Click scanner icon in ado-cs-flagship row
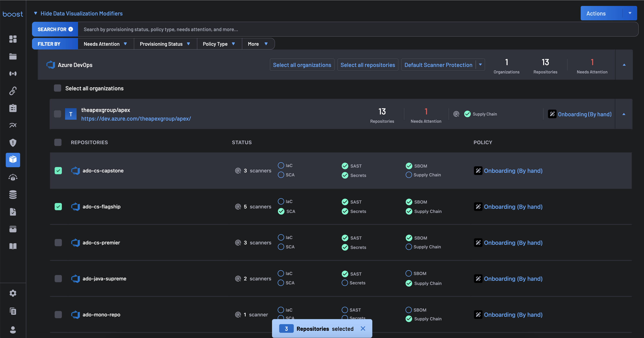This screenshot has height=338, width=644. (x=238, y=207)
